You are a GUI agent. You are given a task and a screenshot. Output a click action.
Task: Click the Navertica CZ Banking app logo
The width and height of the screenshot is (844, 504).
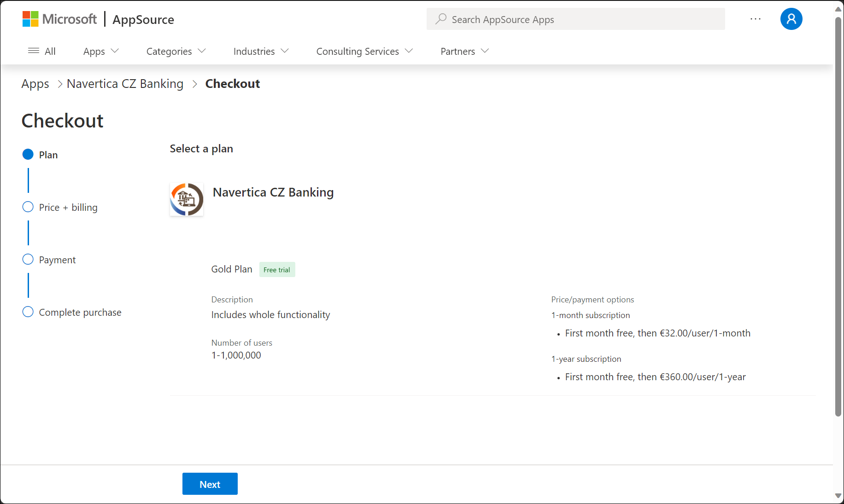click(187, 199)
